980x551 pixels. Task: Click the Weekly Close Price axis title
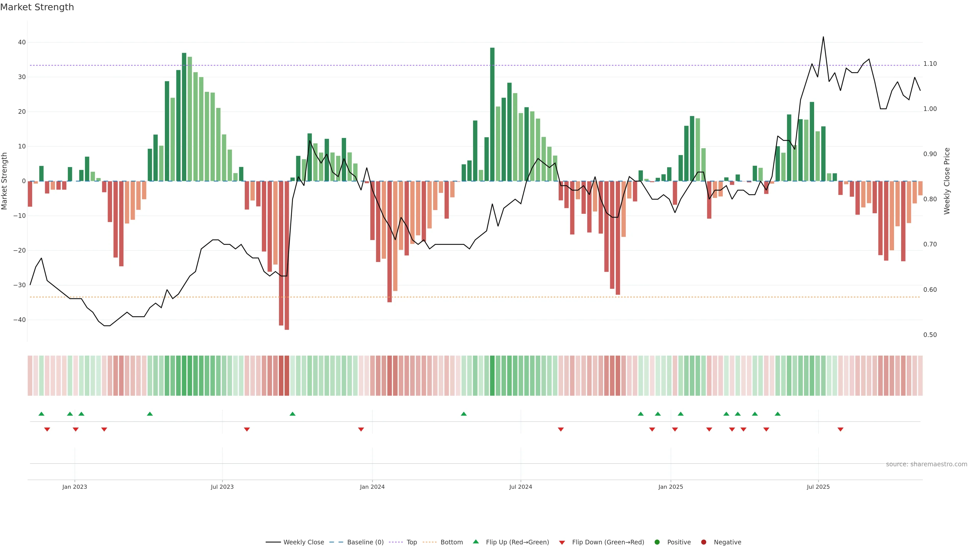tap(947, 181)
